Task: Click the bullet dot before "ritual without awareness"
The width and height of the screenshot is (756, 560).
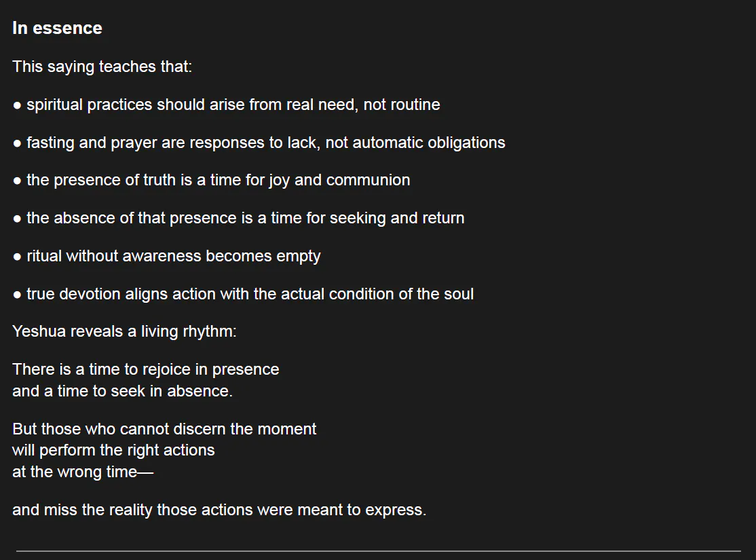Action: [17, 257]
